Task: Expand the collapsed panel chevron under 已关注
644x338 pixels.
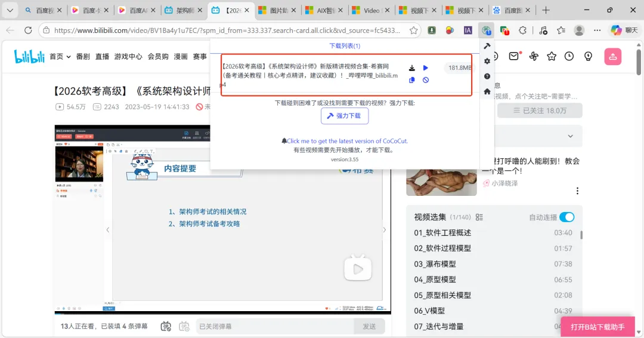Action: (570, 136)
